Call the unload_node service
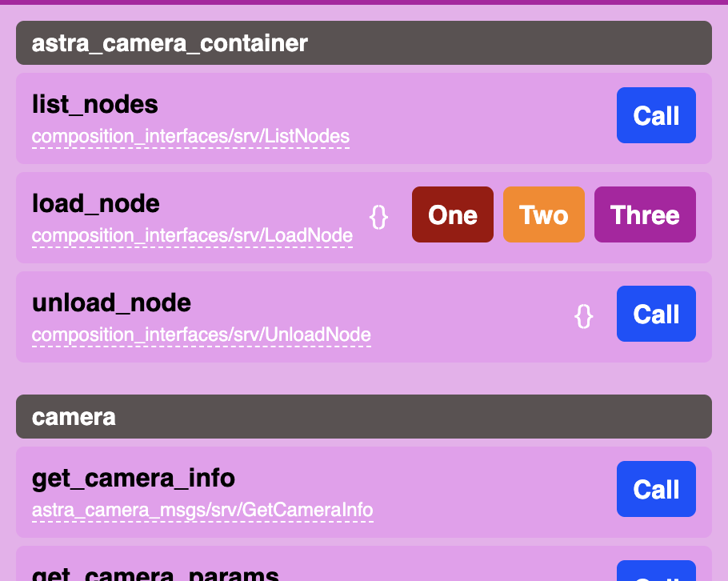 656,314
